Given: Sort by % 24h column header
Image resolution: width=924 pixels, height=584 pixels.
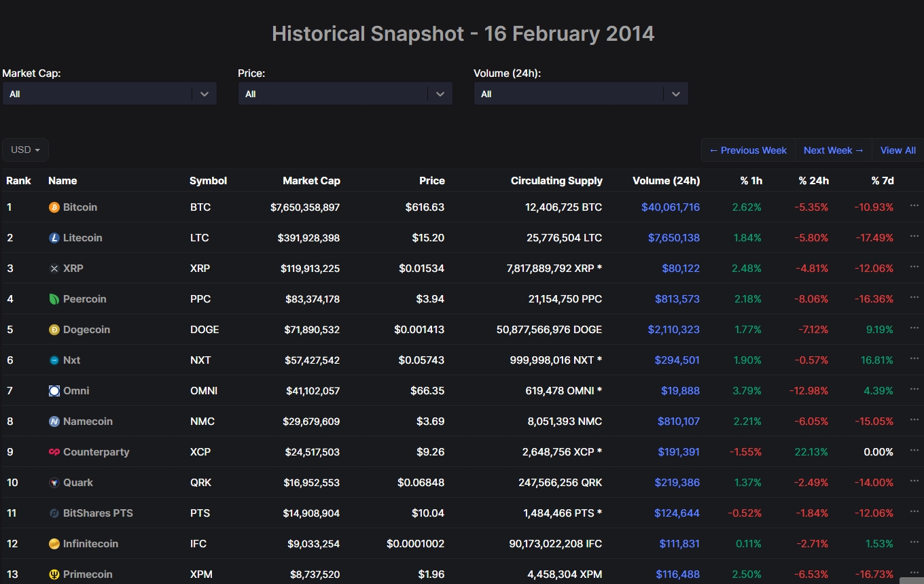Looking at the screenshot, I should (x=814, y=181).
